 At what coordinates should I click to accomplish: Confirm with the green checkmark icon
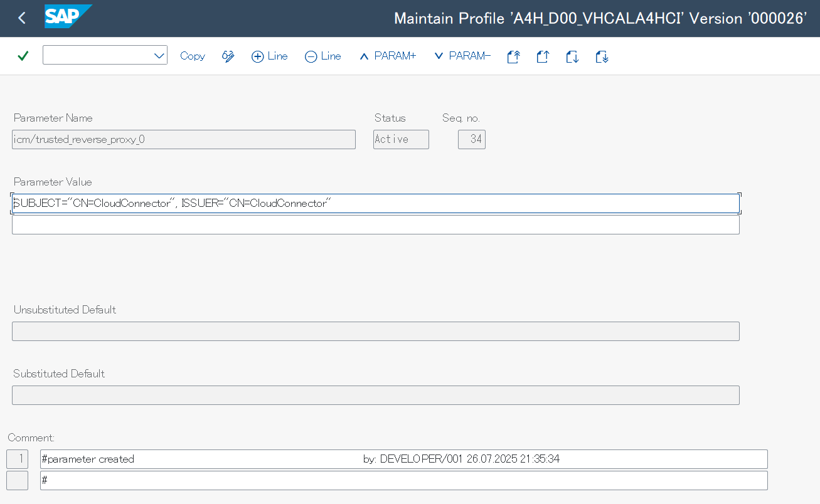pos(23,56)
